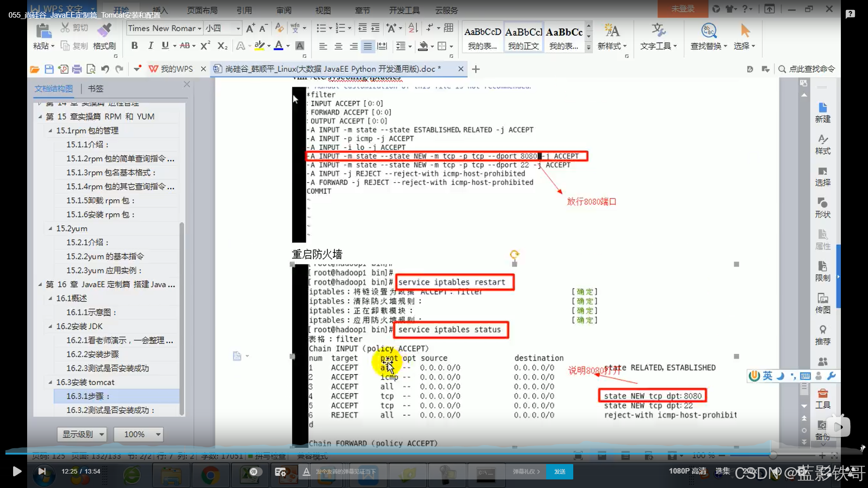This screenshot has height=488, width=868.
Task: Click the font color A button
Action: [279, 46]
